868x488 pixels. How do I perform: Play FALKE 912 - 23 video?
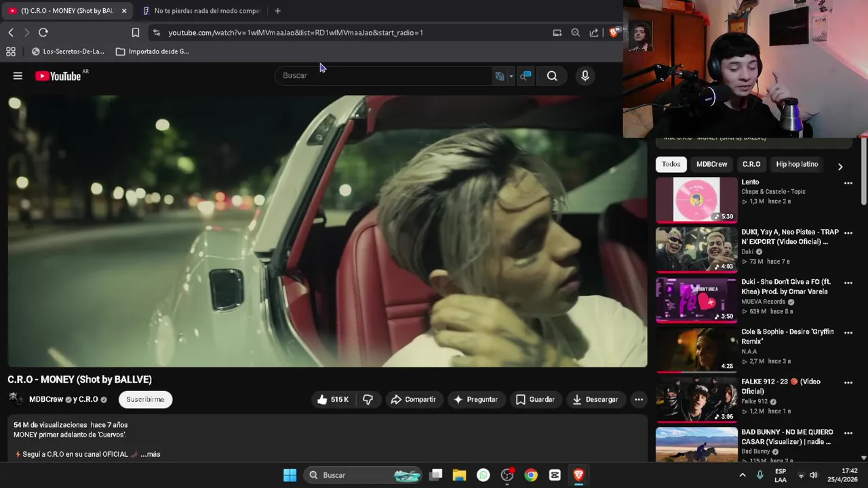[x=696, y=400]
